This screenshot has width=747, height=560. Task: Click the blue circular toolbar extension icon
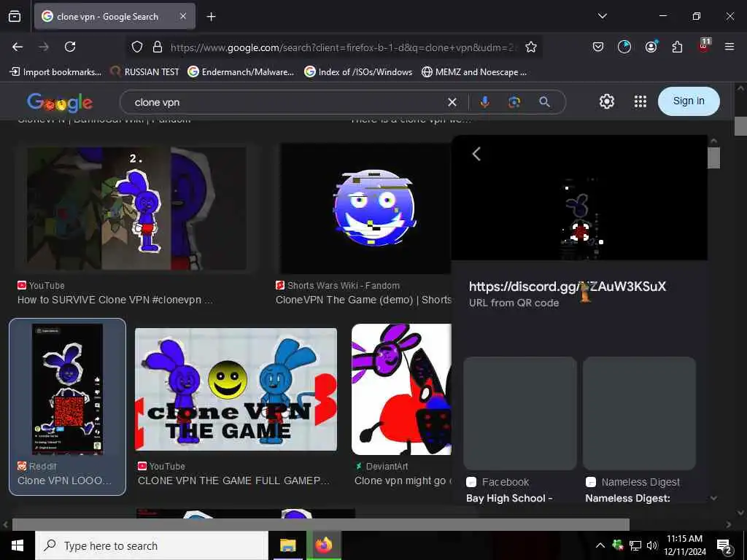point(624,47)
